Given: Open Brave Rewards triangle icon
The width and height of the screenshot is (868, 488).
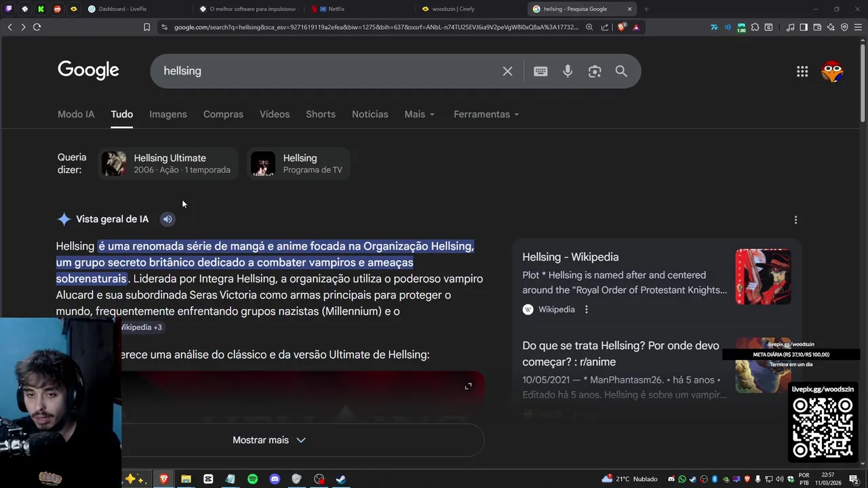Looking at the screenshot, I should coord(636,27).
